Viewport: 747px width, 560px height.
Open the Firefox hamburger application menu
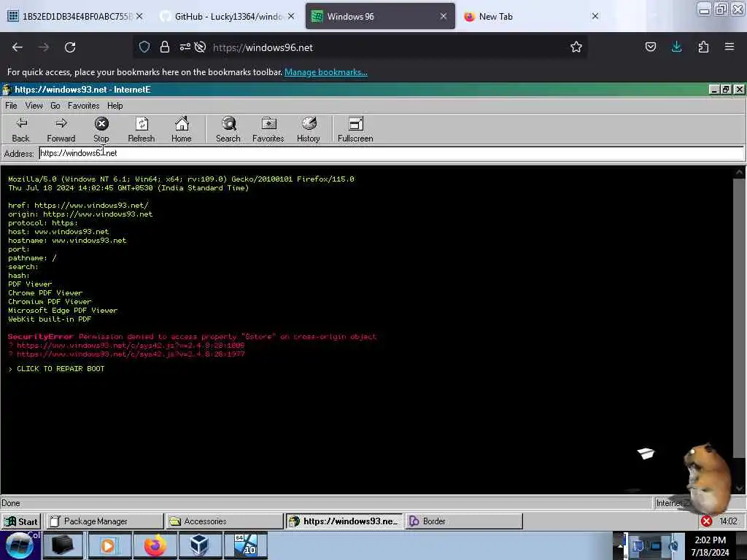729,47
